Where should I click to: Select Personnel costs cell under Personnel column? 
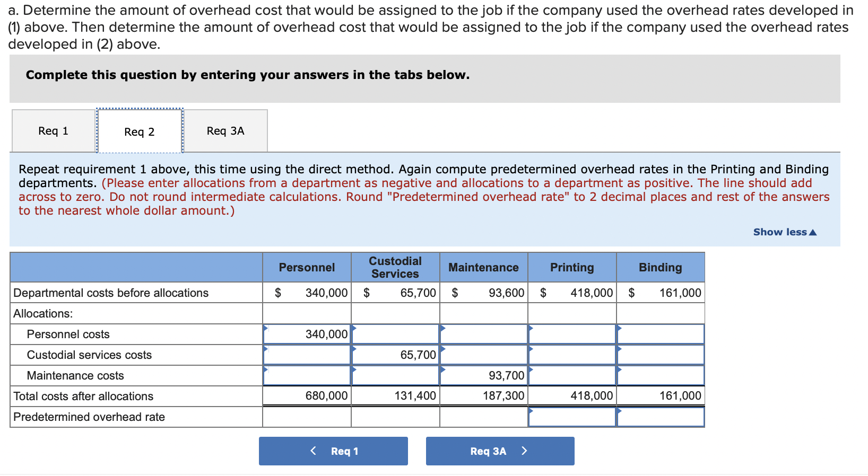(307, 334)
